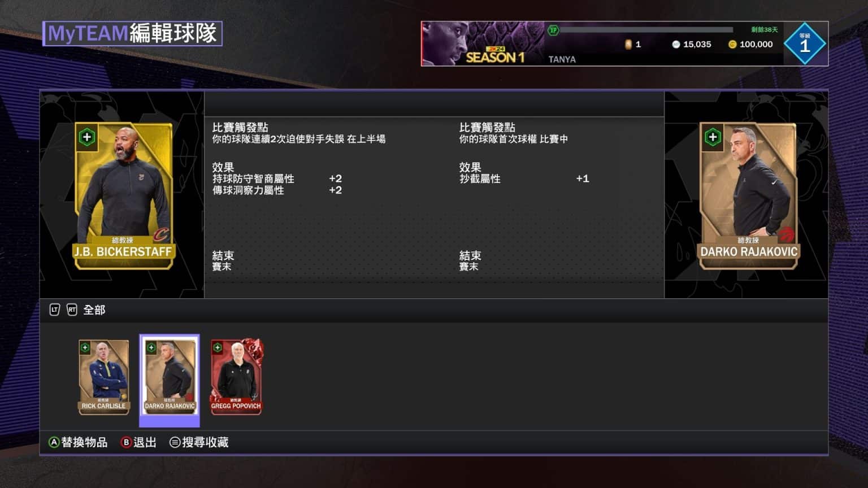The height and width of the screenshot is (488, 868).
Task: Click the A 替換物品 replace item prompt
Action: coord(78,442)
